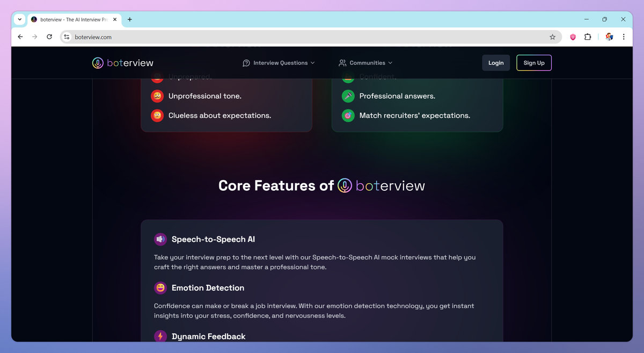Click the Sign Up button
The height and width of the screenshot is (353, 644).
click(534, 63)
